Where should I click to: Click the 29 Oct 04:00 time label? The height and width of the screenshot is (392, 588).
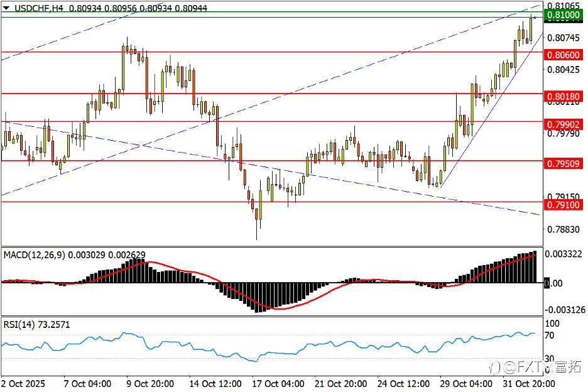[x=465, y=384]
